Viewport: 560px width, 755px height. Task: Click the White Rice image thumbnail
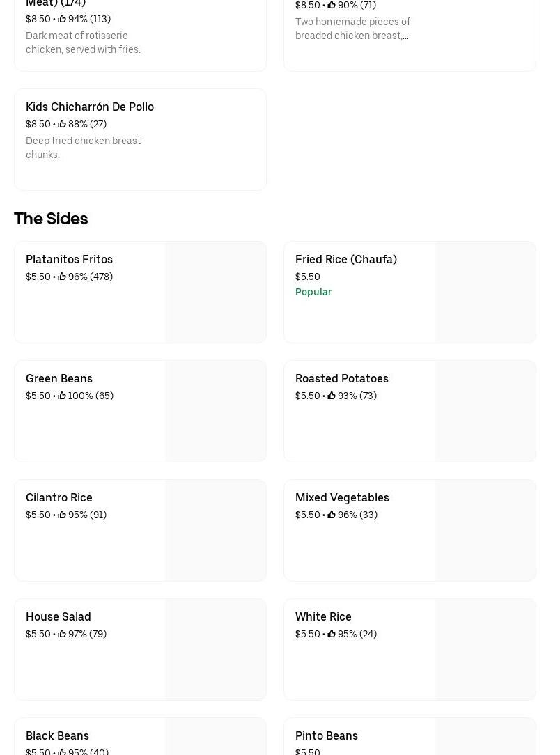tap(485, 649)
